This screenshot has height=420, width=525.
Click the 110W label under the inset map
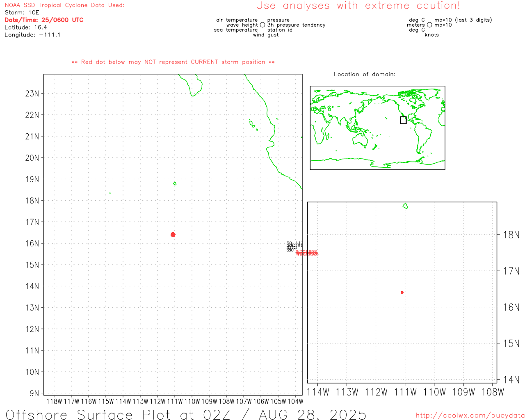tap(434, 392)
